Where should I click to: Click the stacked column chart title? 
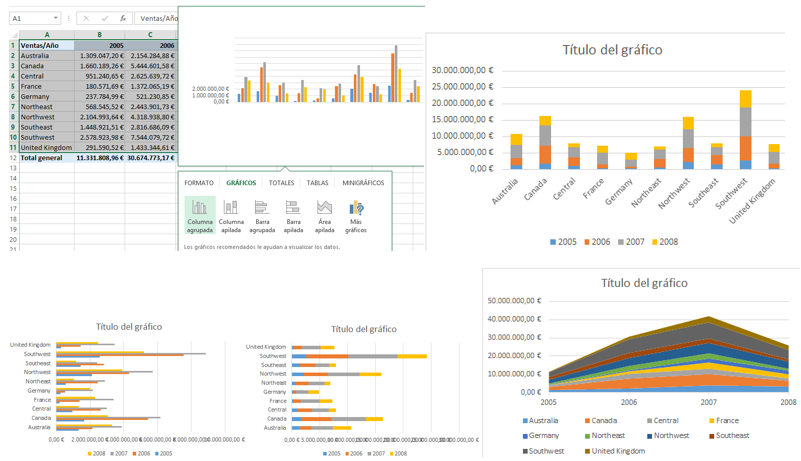coord(612,50)
